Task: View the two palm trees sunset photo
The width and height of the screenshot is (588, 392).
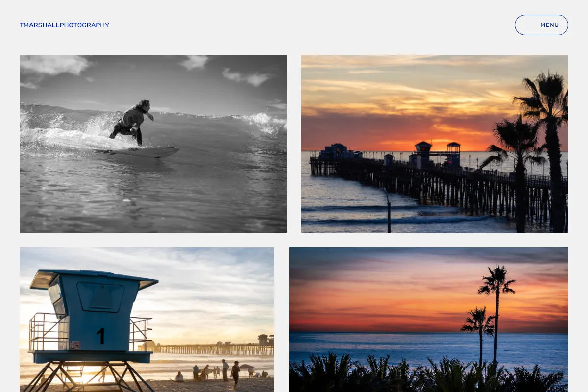Action: click(x=429, y=319)
